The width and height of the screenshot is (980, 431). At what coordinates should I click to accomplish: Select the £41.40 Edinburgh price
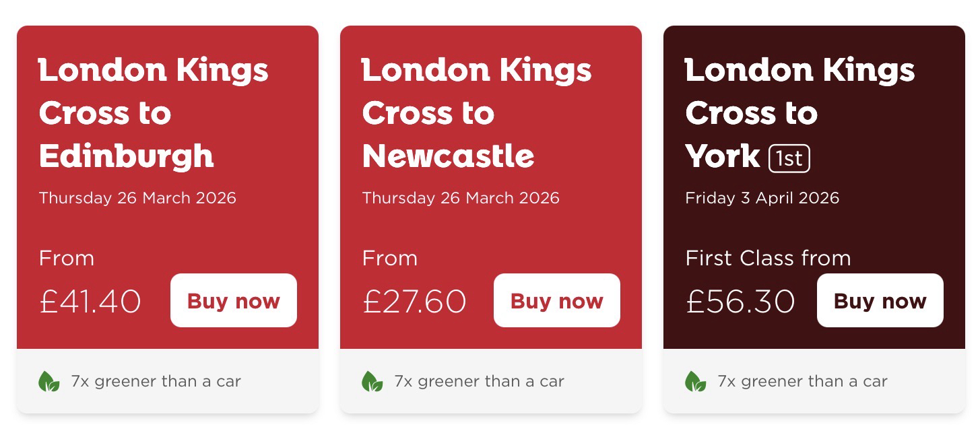coord(90,301)
